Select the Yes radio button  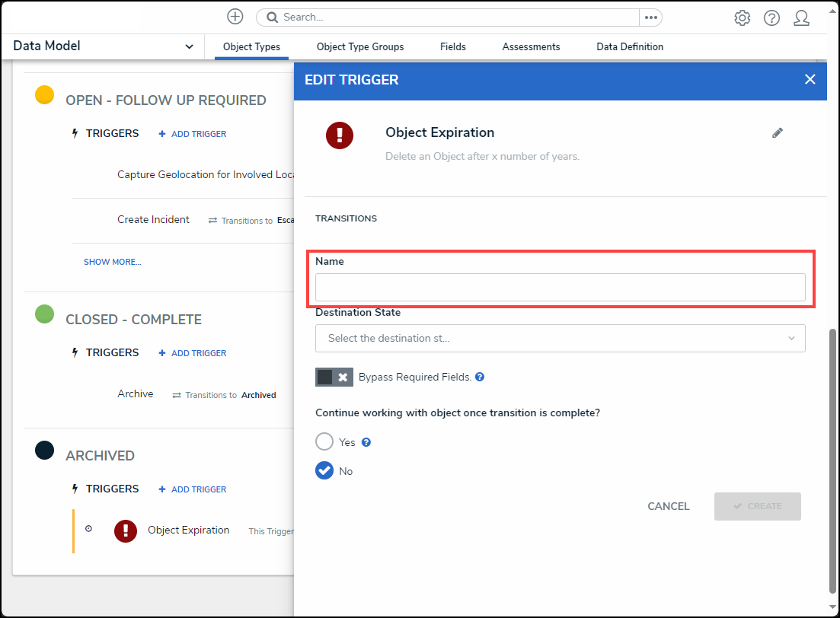tap(324, 442)
